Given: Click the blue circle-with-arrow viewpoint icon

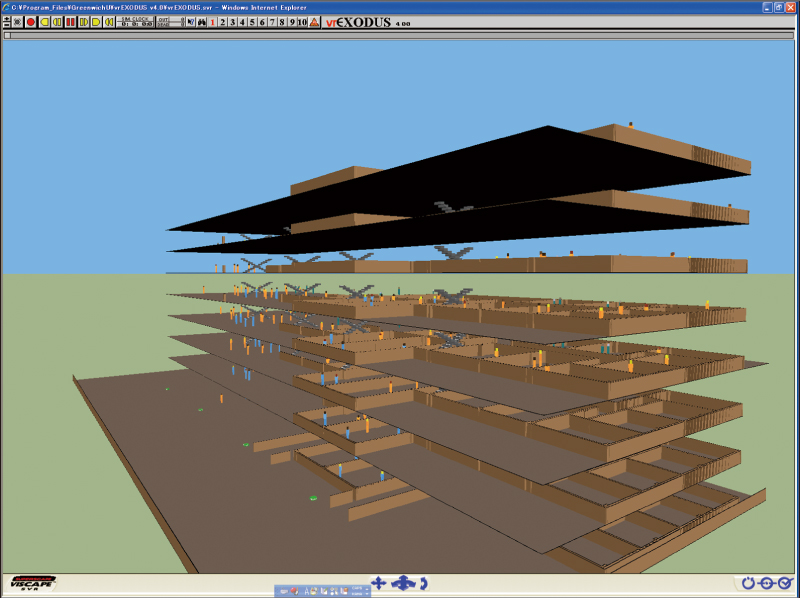Looking at the screenshot, I should 766,583.
